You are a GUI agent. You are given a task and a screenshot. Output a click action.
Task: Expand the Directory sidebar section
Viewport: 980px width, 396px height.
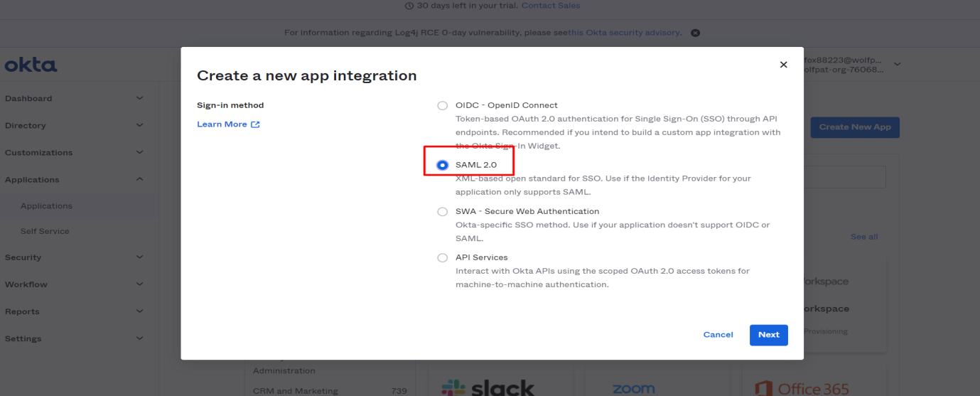(140, 125)
